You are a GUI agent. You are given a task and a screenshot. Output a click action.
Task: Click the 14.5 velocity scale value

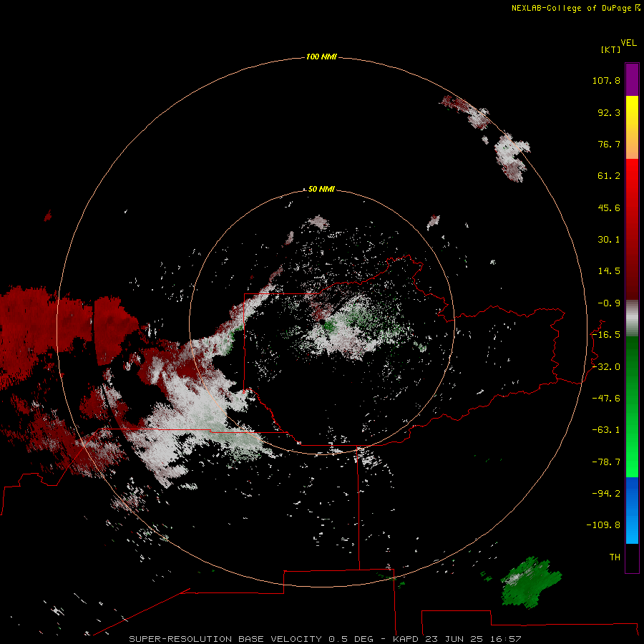[609, 271]
